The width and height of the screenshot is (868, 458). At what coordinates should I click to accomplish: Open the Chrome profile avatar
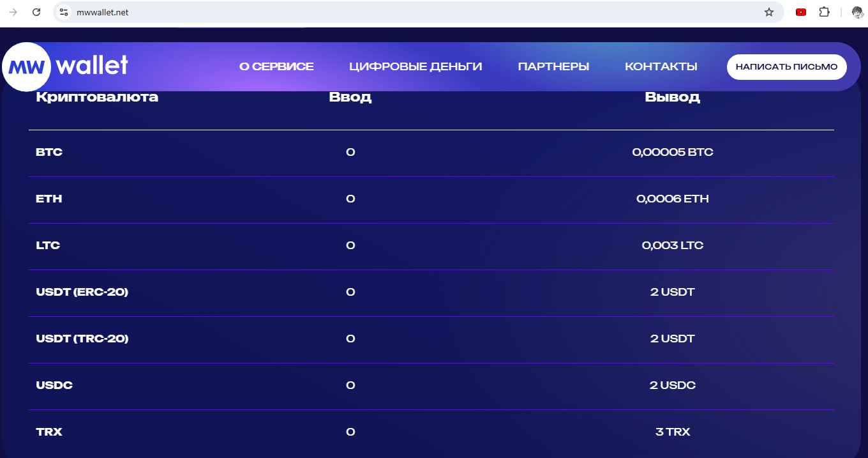pos(858,12)
